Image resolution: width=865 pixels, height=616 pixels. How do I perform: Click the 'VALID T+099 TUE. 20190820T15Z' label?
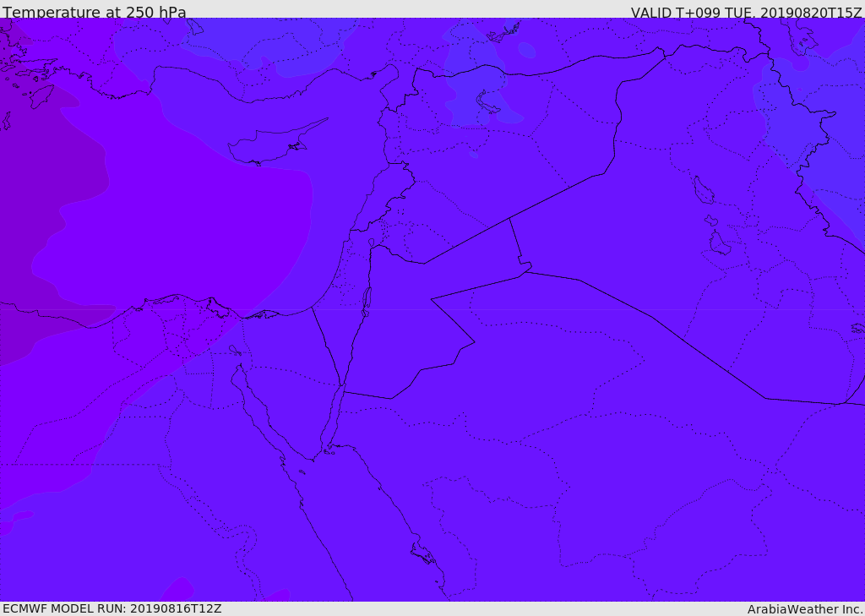click(746, 12)
